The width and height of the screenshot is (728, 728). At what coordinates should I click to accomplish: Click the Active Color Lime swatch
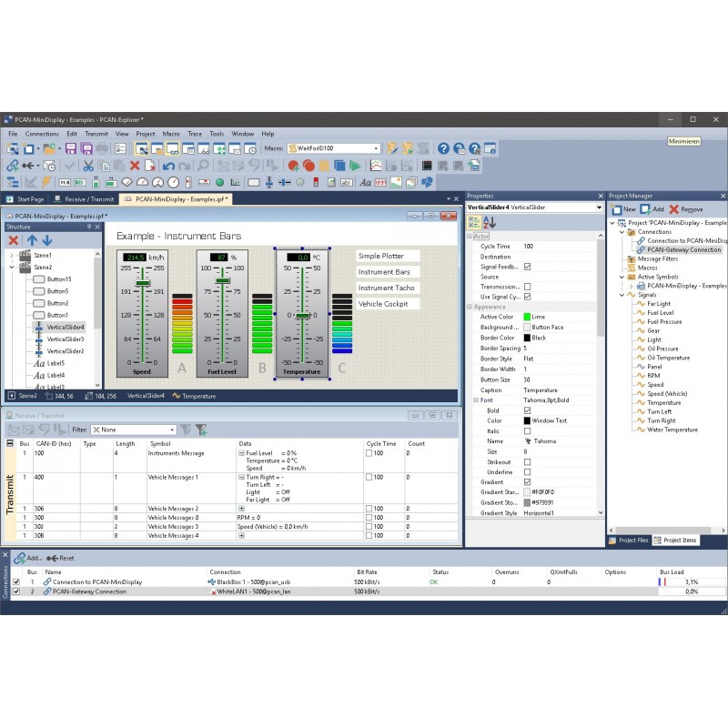point(527,317)
